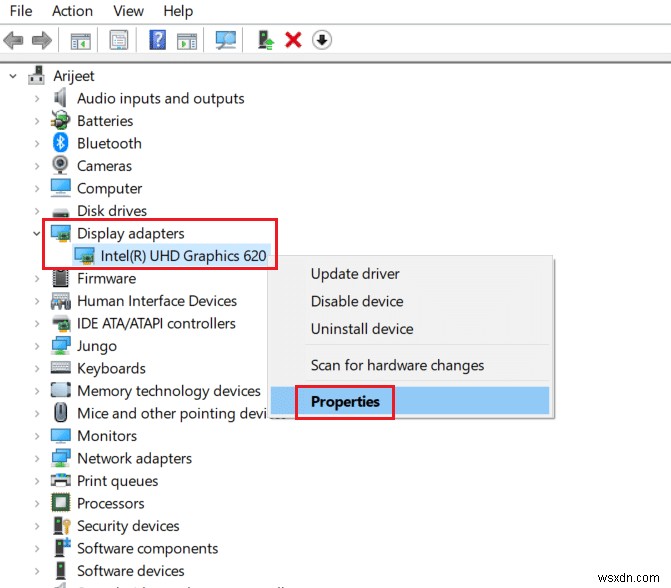This screenshot has width=671, height=588.
Task: Click the Batteries category icon
Action: (60, 120)
